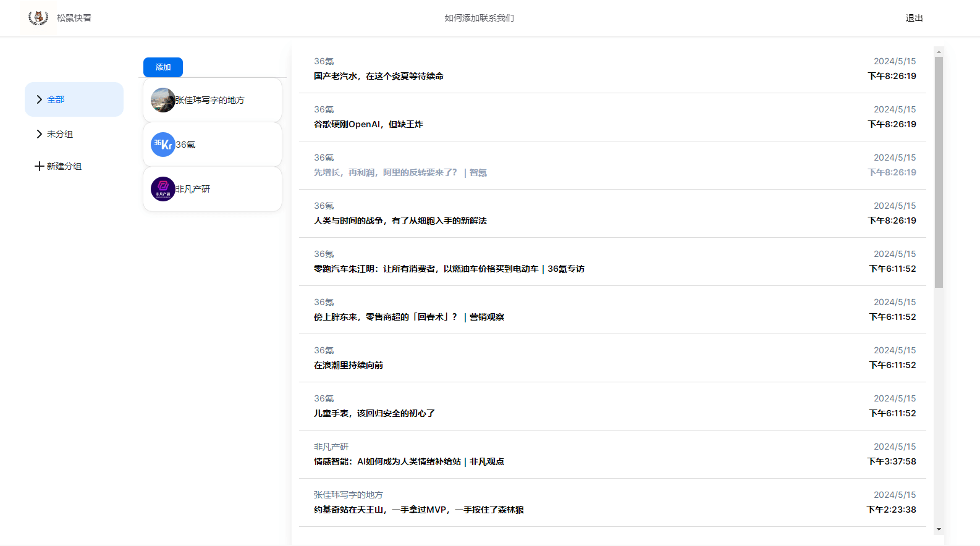Click the 非凡产研 purple avatar icon
This screenshot has height=546, width=980.
point(163,189)
